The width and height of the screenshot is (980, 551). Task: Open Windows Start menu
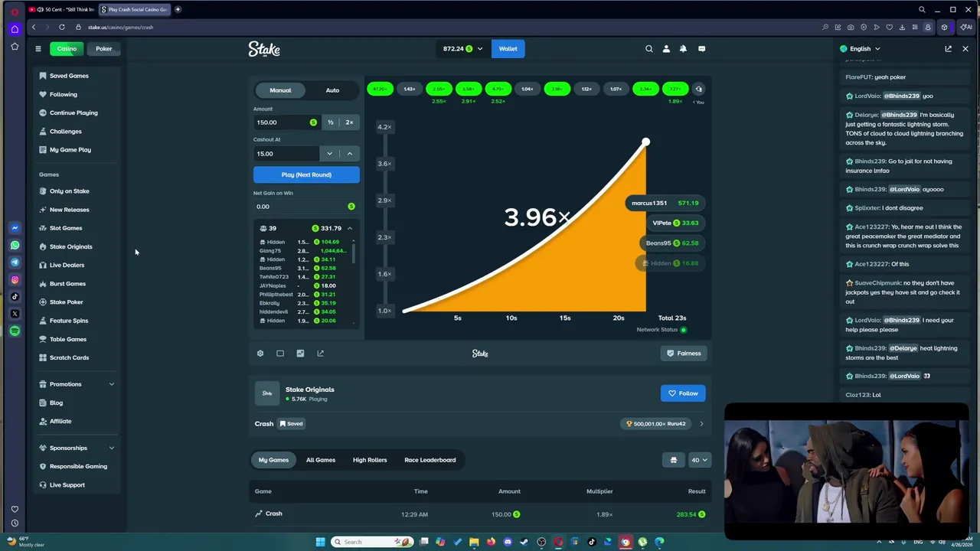[321, 542]
